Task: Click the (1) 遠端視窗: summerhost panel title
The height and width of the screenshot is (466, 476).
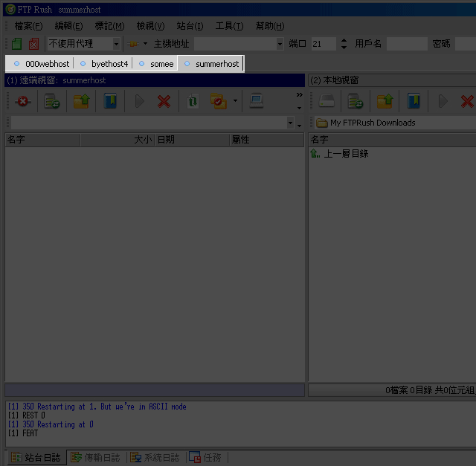Action: click(x=155, y=80)
